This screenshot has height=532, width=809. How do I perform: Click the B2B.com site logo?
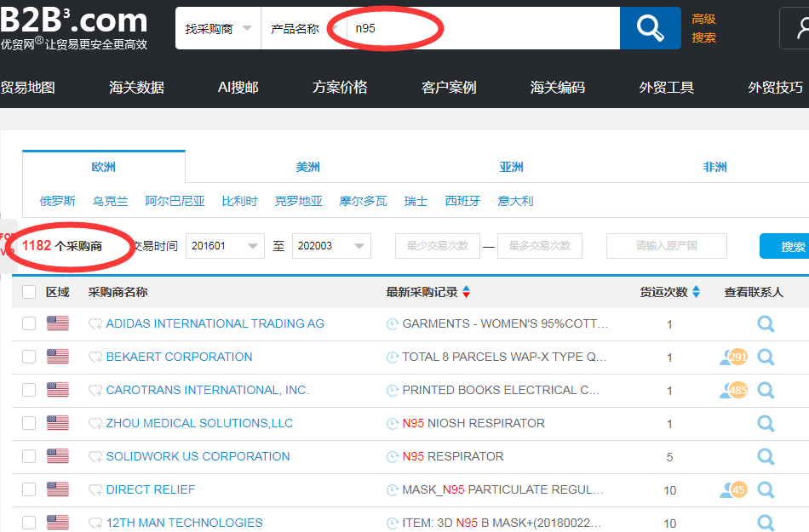point(74,28)
